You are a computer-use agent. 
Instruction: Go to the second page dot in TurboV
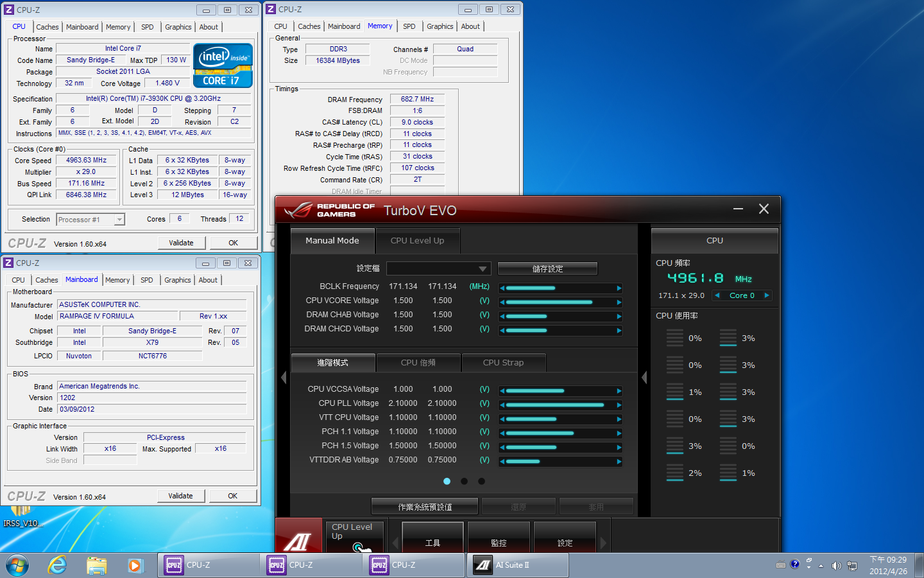(x=464, y=481)
